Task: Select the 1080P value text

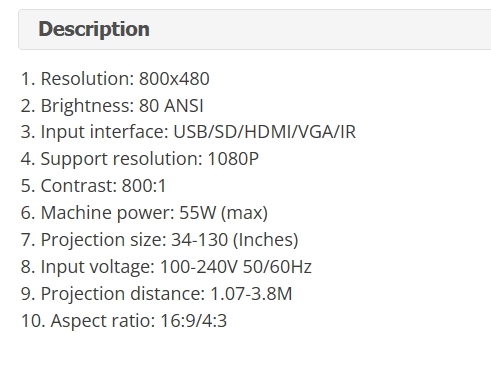Action: click(233, 159)
